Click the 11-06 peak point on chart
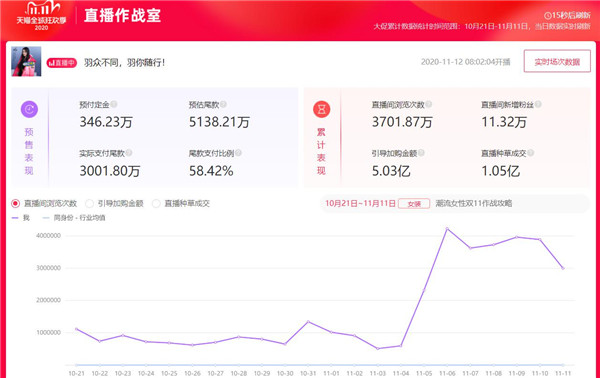 (447, 229)
